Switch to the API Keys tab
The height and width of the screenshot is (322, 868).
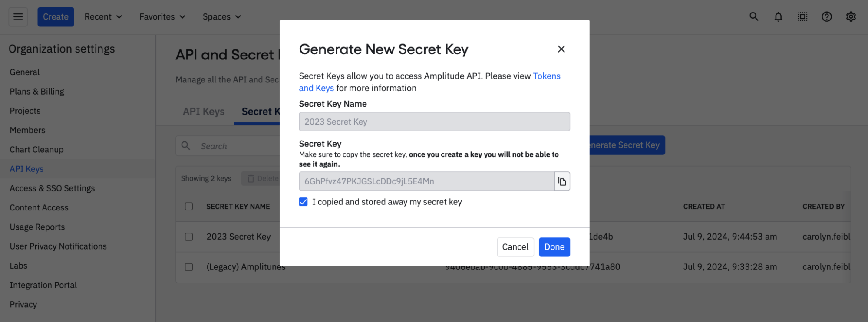[x=204, y=112]
